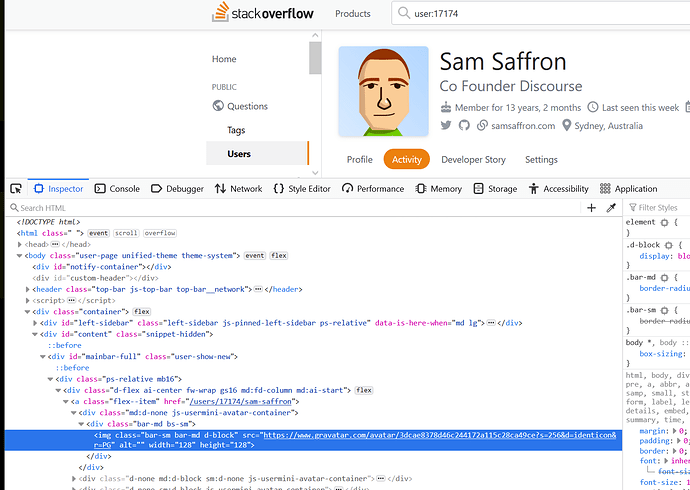The image size is (690, 490).
Task: Open the Debugger tab
Action: point(177,189)
